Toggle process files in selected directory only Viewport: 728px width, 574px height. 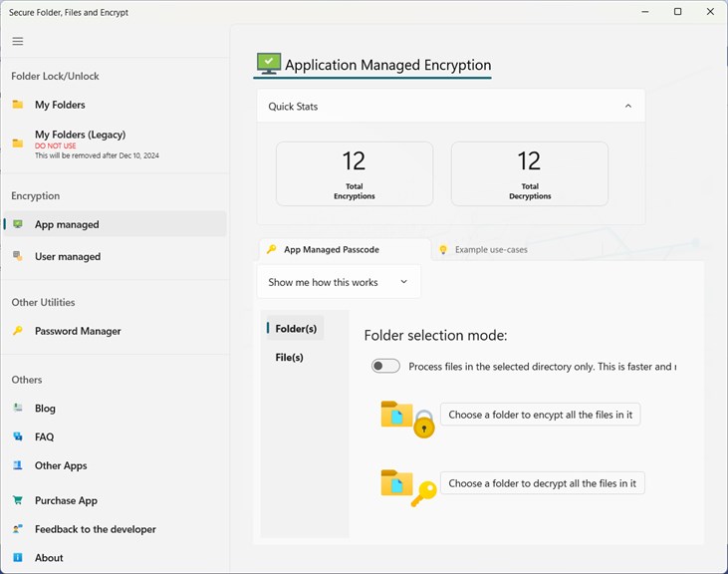[385, 367]
